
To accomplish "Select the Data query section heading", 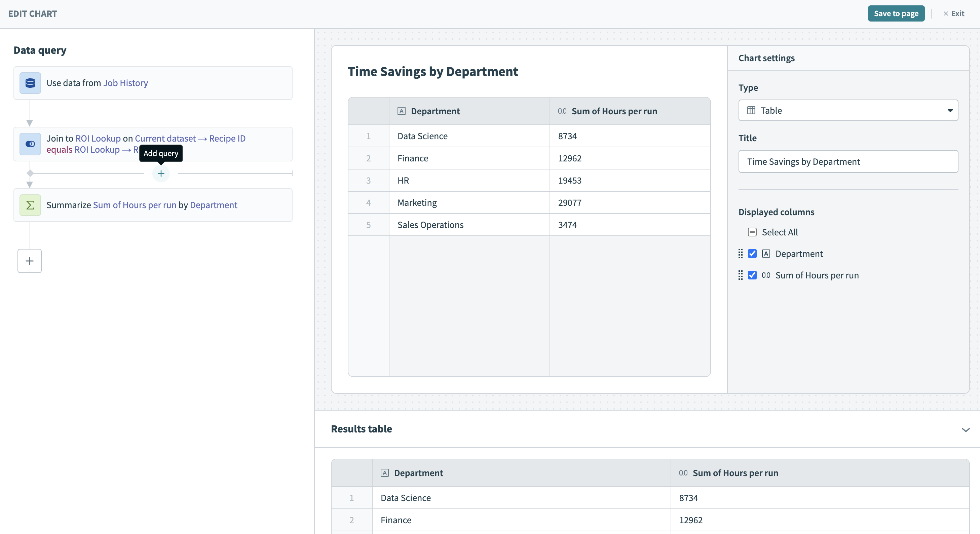I will (40, 50).
